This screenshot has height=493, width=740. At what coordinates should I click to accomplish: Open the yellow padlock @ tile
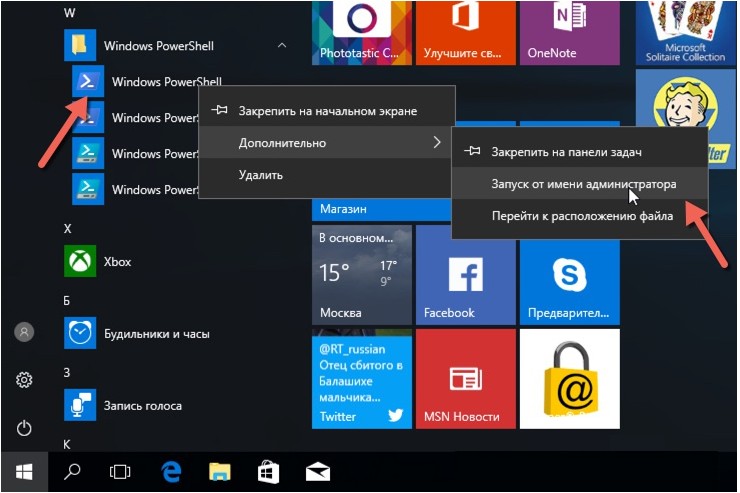(x=570, y=379)
